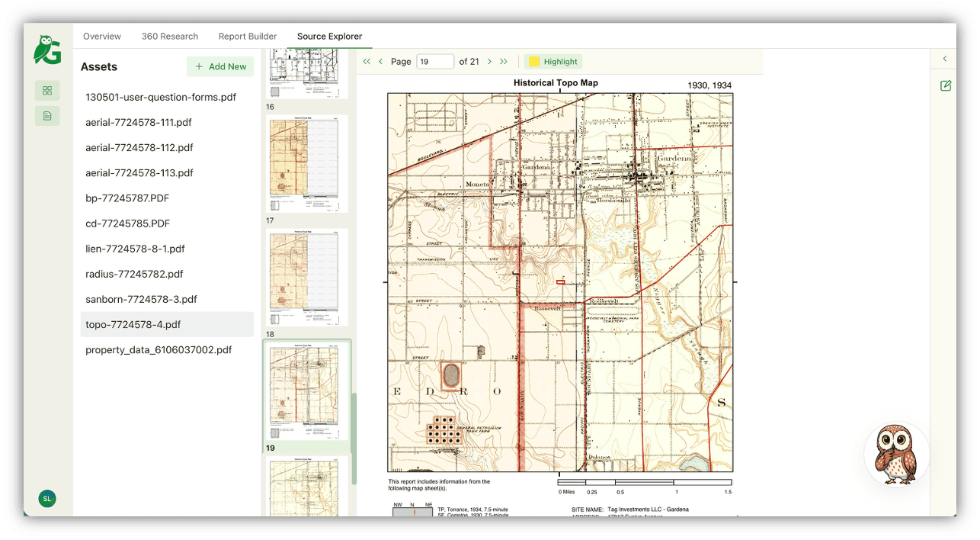Toggle the Highlight tool

coord(553,62)
